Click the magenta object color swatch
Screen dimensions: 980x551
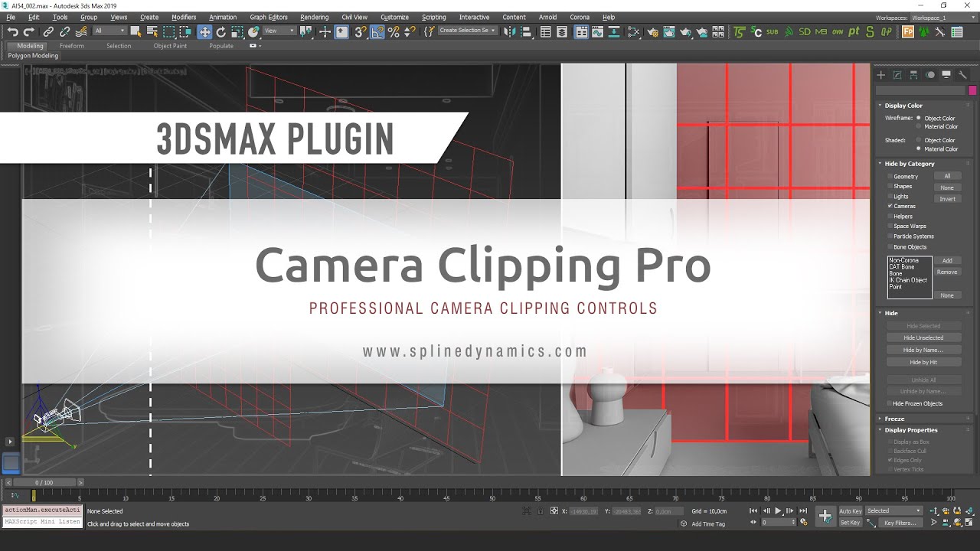972,90
